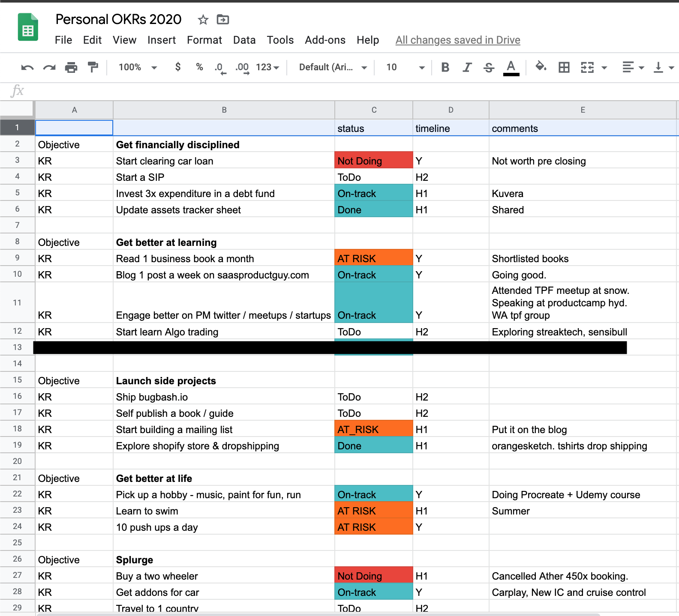
Task: Toggle strikethrough formatting
Action: click(x=489, y=67)
